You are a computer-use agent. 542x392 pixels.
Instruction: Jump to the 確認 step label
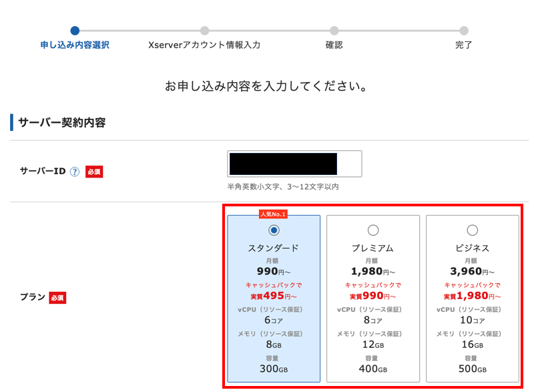click(334, 45)
